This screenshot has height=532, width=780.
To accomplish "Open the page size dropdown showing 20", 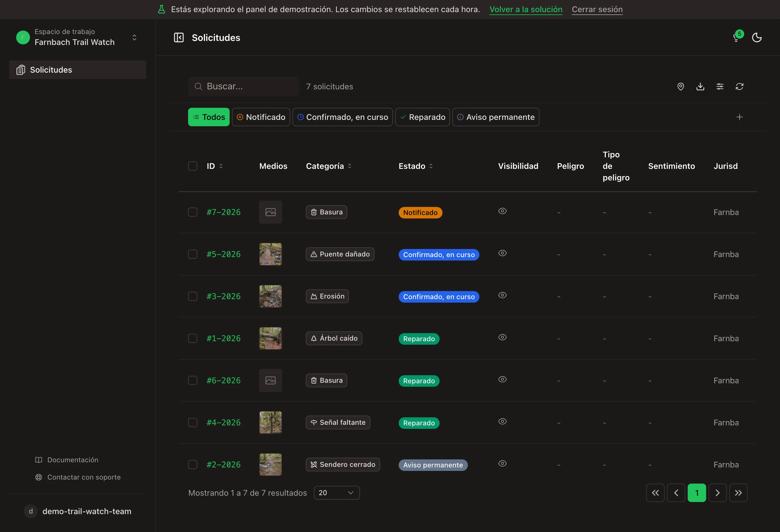I will click(337, 493).
